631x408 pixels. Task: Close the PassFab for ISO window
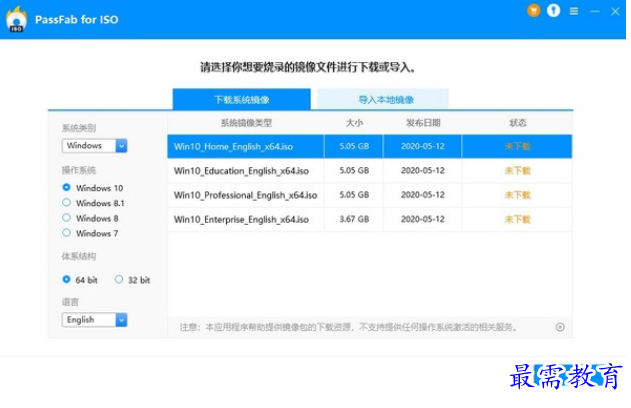coord(615,11)
